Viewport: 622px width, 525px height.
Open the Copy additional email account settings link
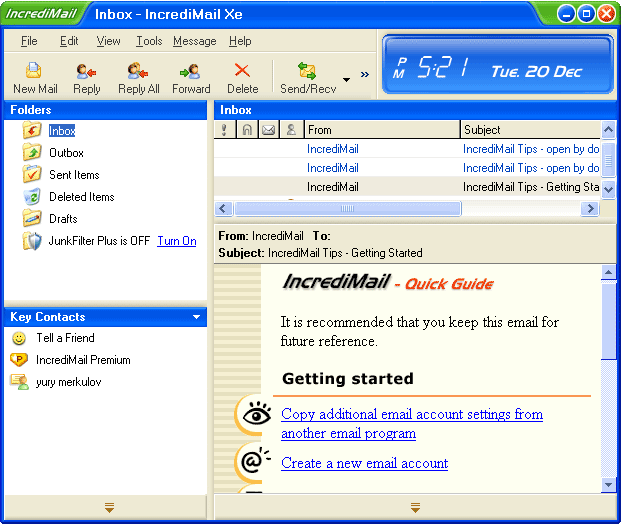click(x=412, y=423)
